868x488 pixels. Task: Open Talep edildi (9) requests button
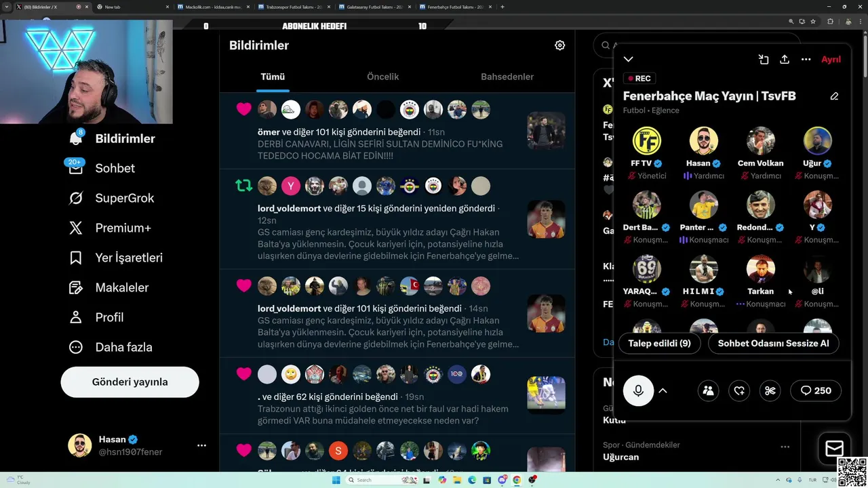click(x=659, y=343)
